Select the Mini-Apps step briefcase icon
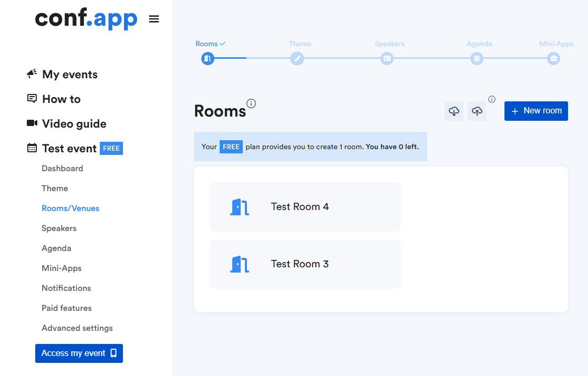Screen dimensions: 588x376 tap(553, 59)
